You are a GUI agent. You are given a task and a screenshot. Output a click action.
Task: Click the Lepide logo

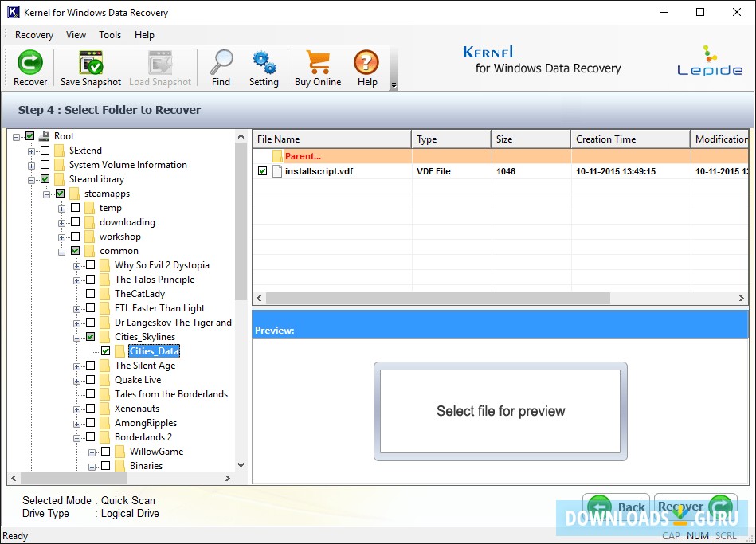tap(710, 61)
